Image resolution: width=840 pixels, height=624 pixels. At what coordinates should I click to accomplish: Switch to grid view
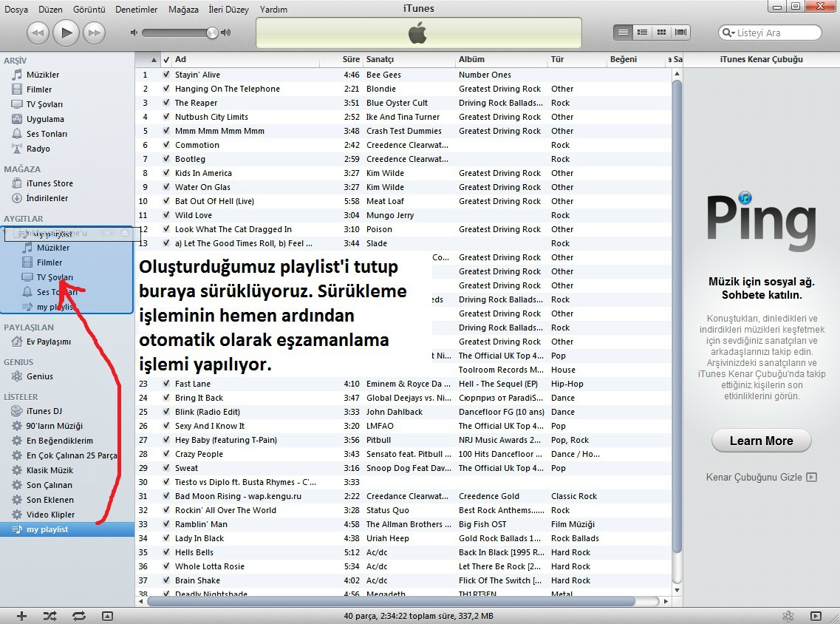tap(662, 33)
